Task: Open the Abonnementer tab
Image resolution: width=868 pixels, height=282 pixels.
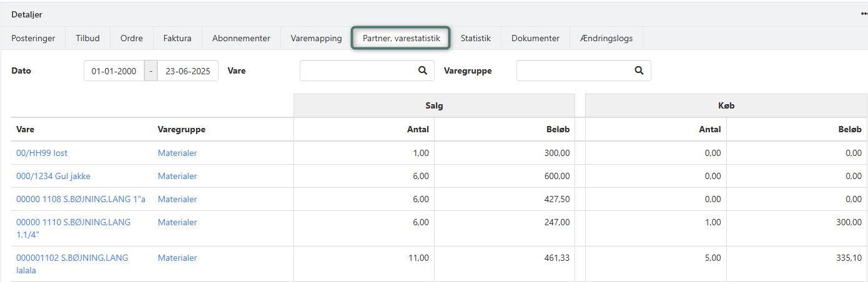Action: tap(241, 38)
